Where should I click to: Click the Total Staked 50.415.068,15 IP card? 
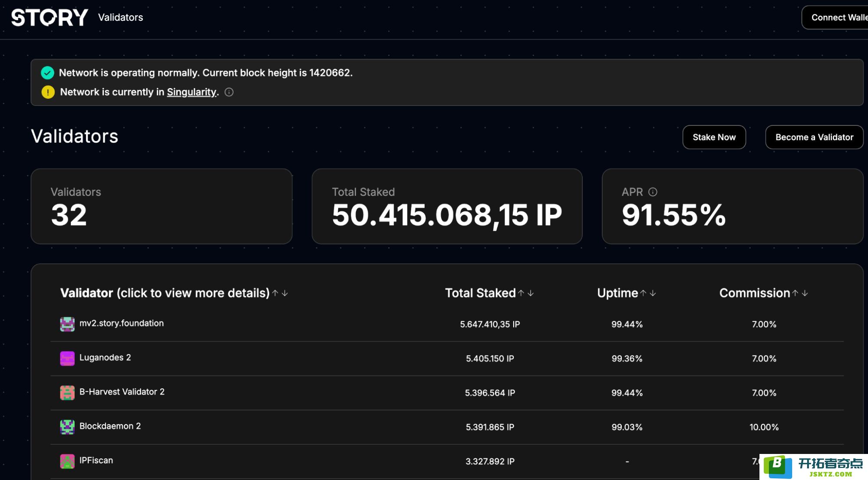[447, 206]
